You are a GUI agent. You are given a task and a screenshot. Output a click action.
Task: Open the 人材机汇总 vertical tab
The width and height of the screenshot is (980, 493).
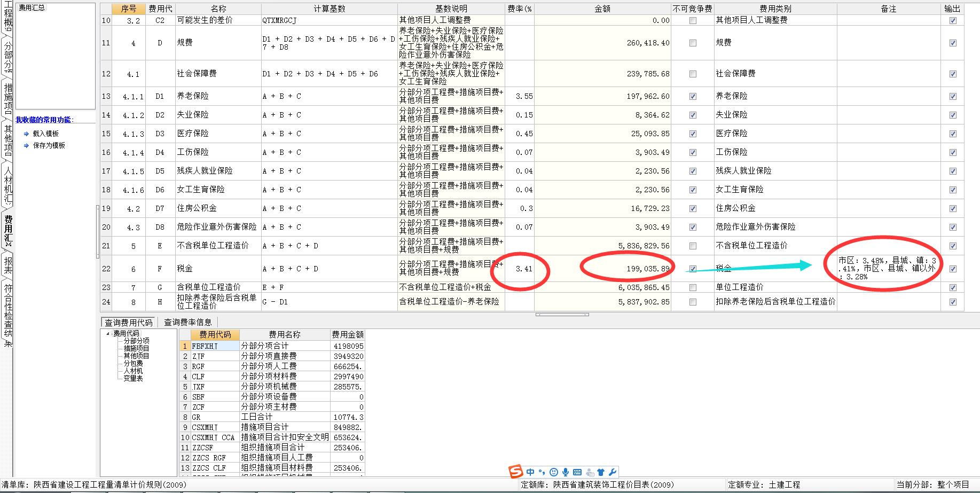click(x=7, y=185)
